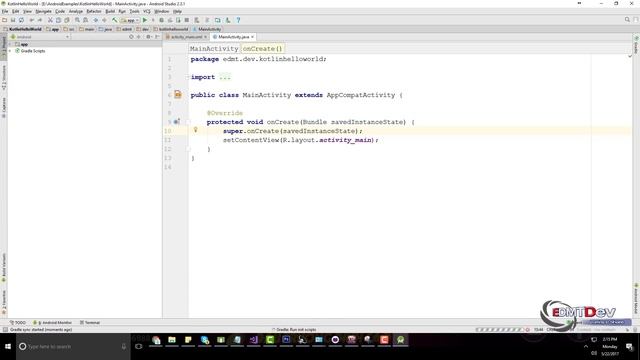640x360 pixels.
Task: Open the Gradle side panel tab
Action: [636, 45]
